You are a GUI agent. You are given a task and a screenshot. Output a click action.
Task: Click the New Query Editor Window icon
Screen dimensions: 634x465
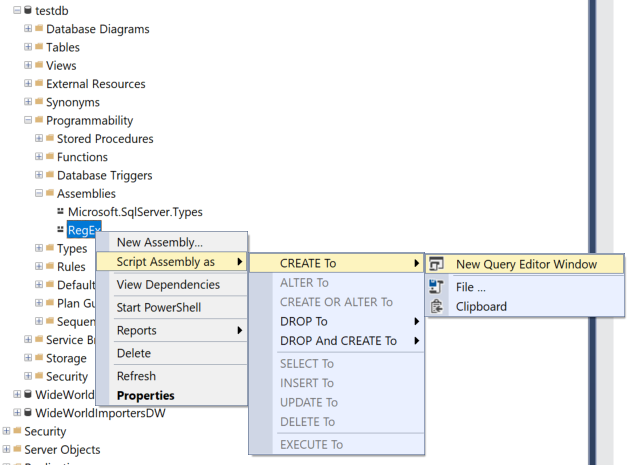pos(437,265)
